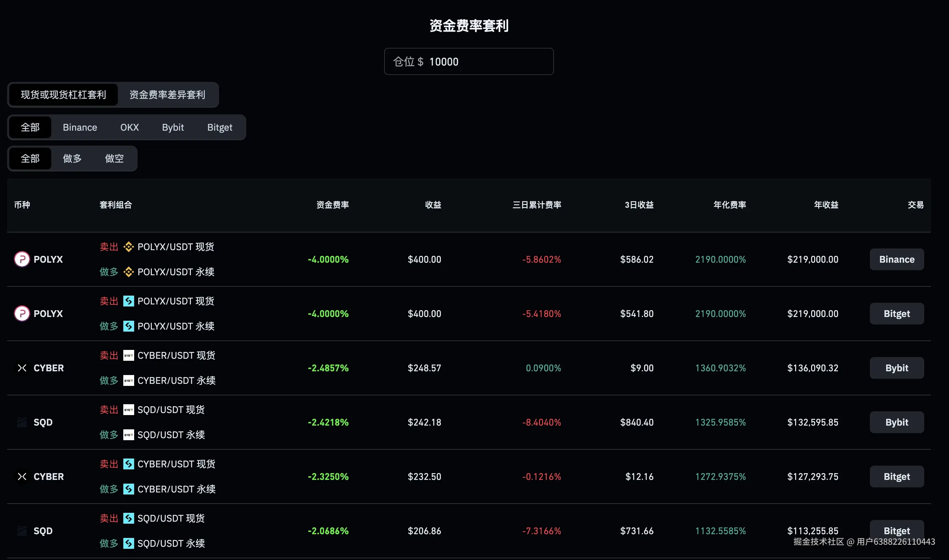
Task: Click the Binance logo beside POLYX/USDT 永续
Action: pos(129,272)
